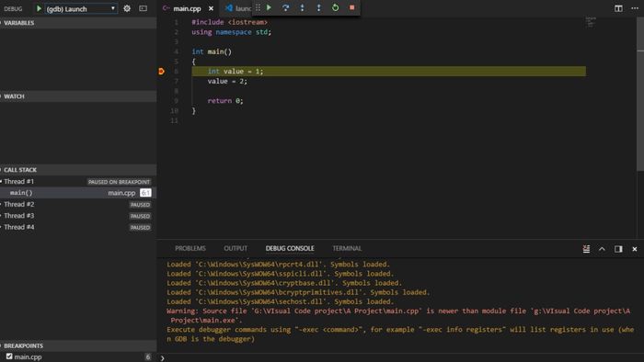Viewport: 644px width, 362px height.
Task: Collapse the CALL STACK section
Action: coord(78,170)
